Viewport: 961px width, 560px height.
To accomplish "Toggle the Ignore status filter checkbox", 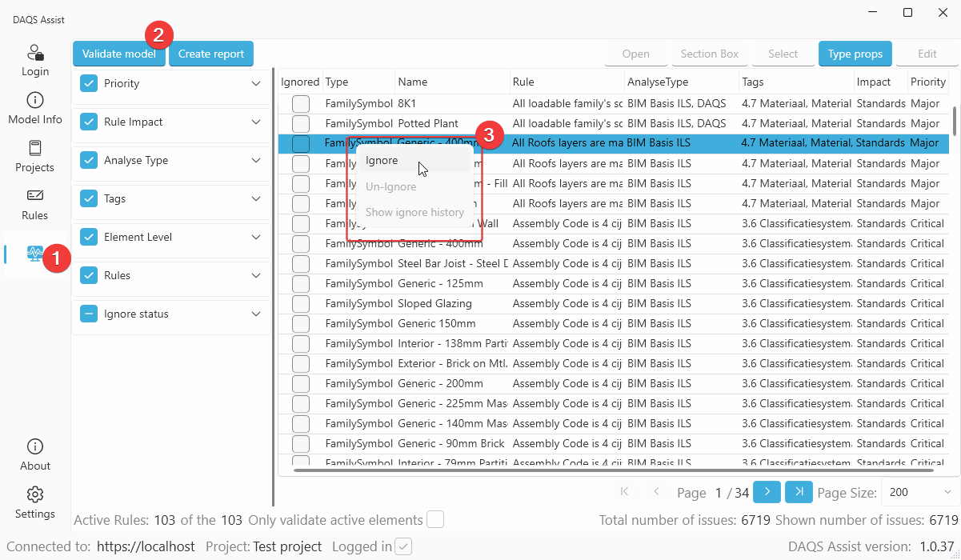I will (89, 314).
